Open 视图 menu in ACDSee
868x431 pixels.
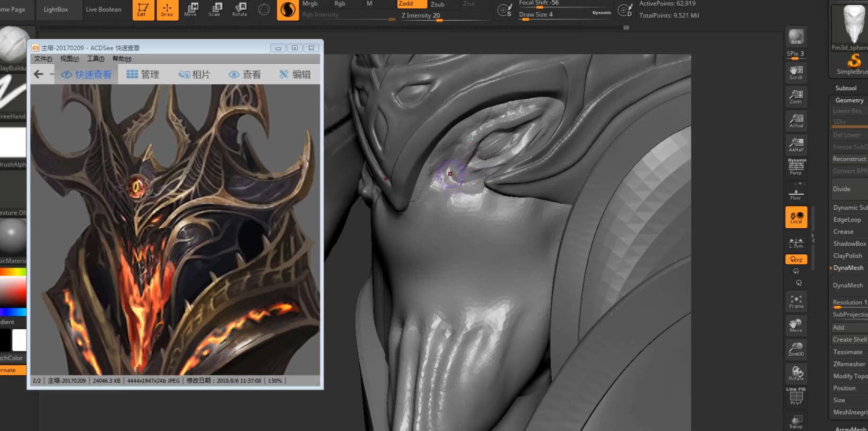point(70,59)
